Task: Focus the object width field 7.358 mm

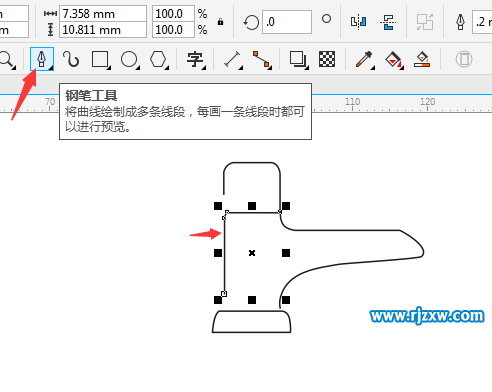Action: [103, 14]
